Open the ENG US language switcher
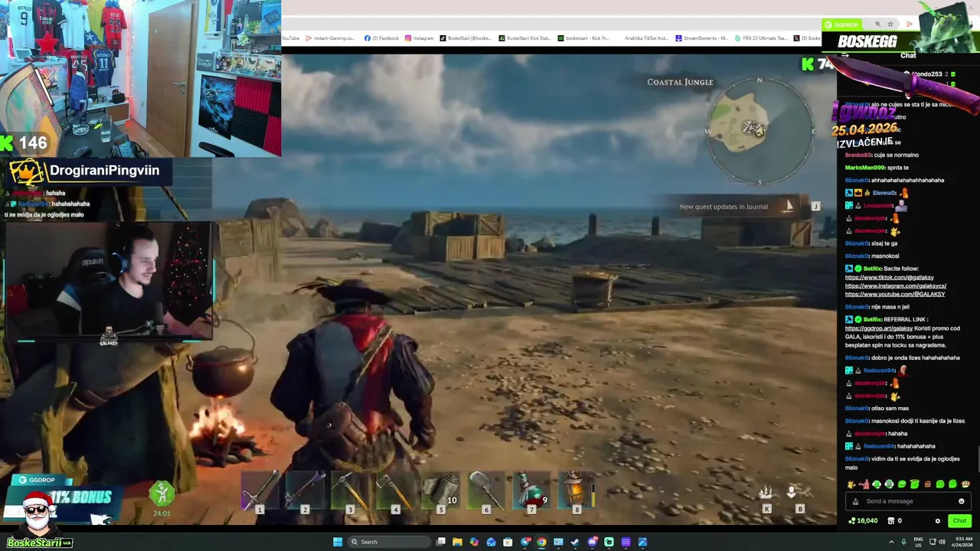980x551 pixels. tap(917, 542)
